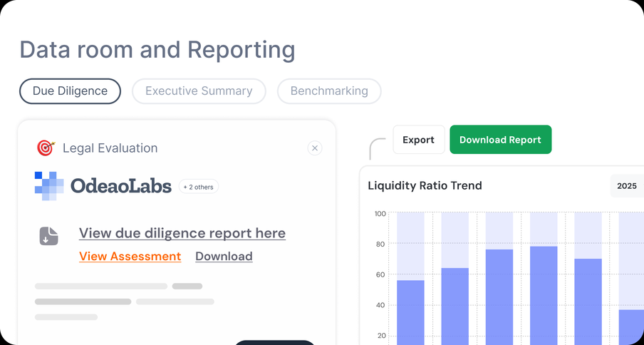Click the OdeaoLabs company name
The height and width of the screenshot is (345, 644).
pyautogui.click(x=121, y=186)
